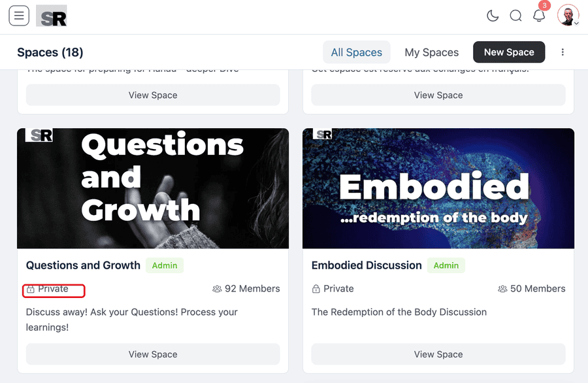Open the search magnifier icon
This screenshot has width=588, height=383.
click(x=515, y=16)
